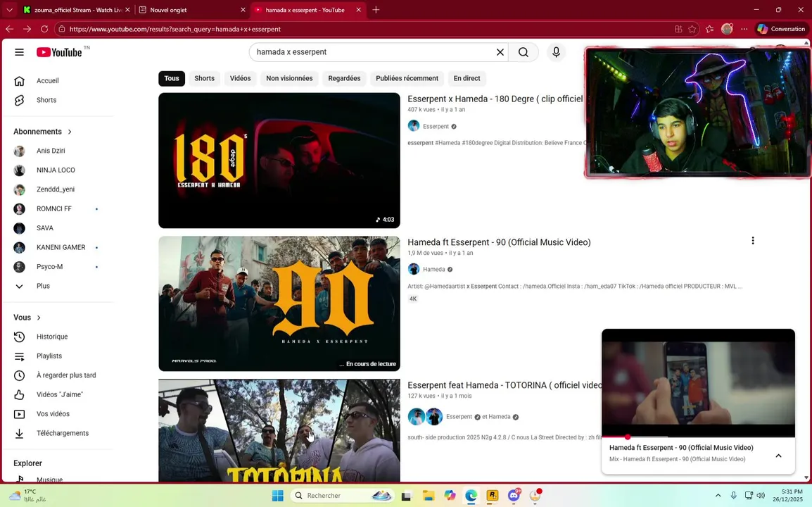Open Conversation Copilot button

782,29
